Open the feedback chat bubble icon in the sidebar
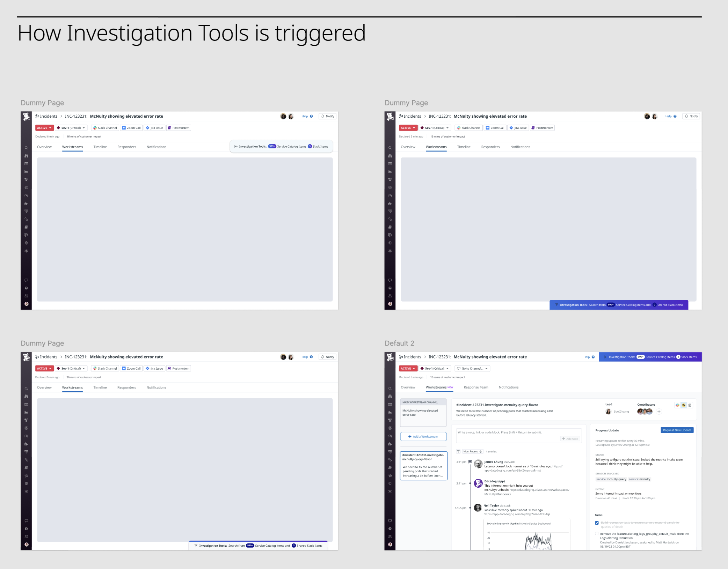728x569 pixels. pyautogui.click(x=390, y=521)
